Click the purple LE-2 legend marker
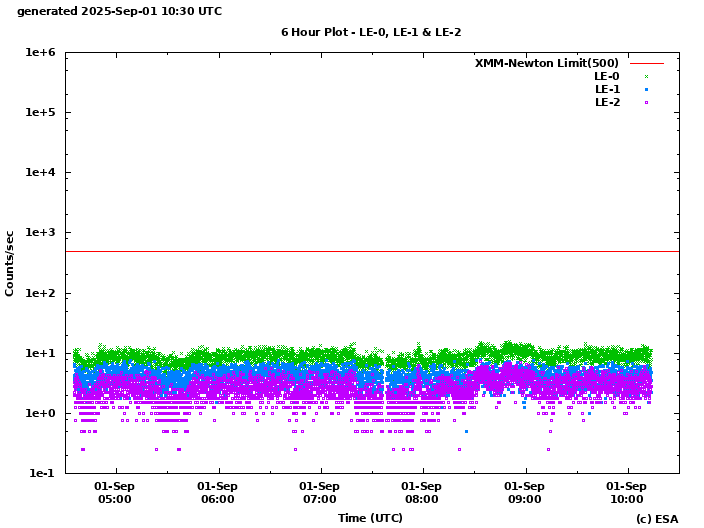704x528 pixels. coord(647,103)
